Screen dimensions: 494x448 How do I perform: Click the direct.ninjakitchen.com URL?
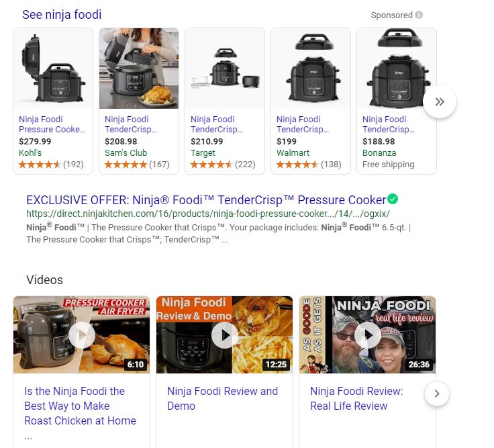pyautogui.click(x=208, y=214)
